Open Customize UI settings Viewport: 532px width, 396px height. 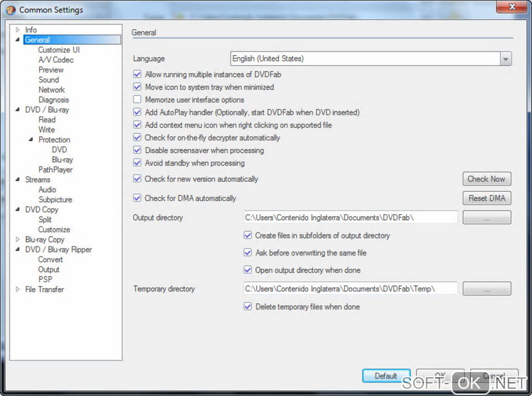59,50
